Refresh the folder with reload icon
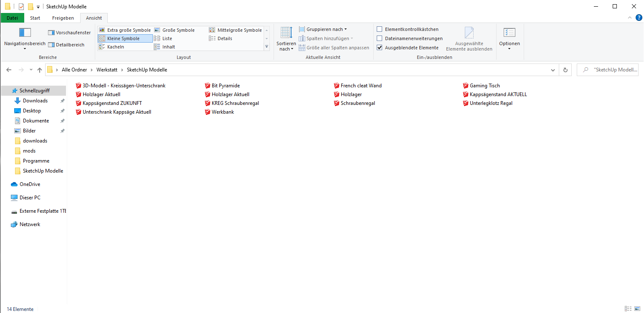Image resolution: width=644 pixels, height=313 pixels. pyautogui.click(x=565, y=70)
